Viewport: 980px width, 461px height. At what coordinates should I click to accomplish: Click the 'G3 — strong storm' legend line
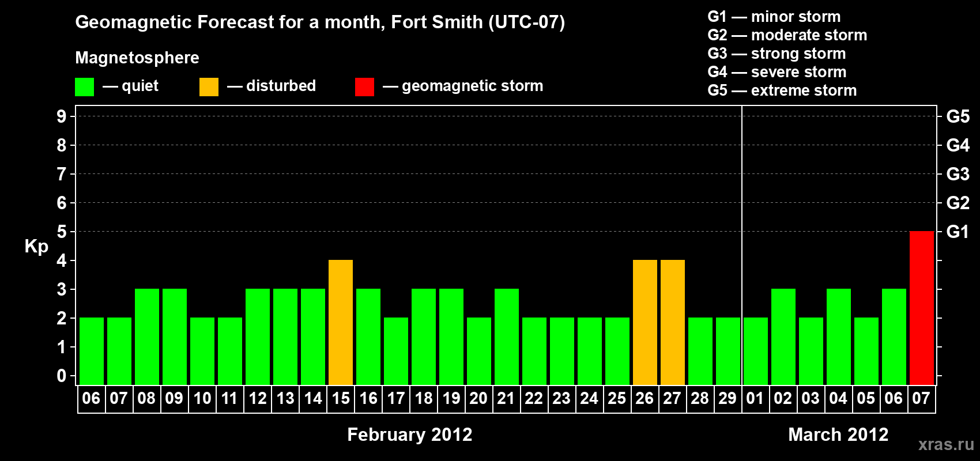click(x=777, y=54)
